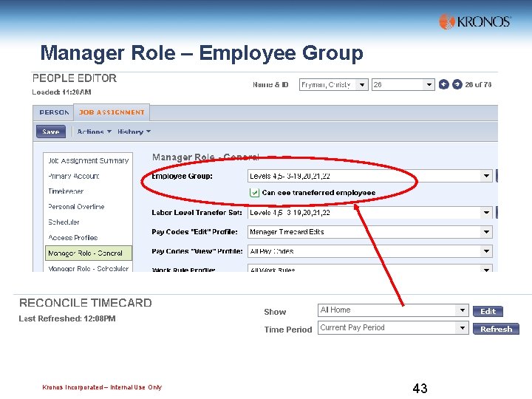Click the Save button
This screenshot has width=532, height=399.
[x=51, y=132]
